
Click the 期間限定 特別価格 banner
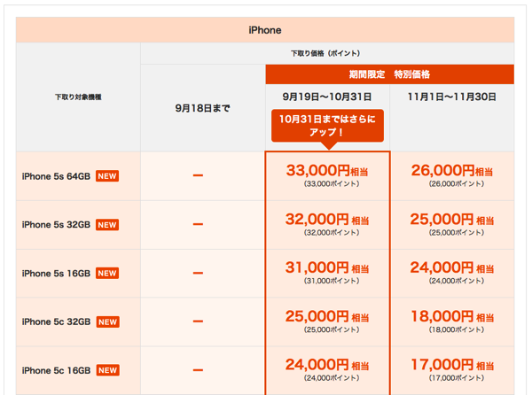[x=390, y=74]
